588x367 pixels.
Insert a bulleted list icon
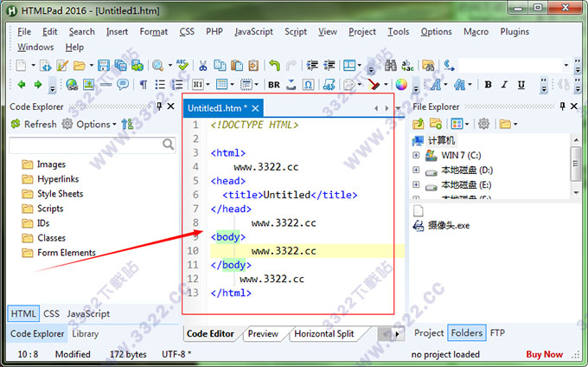(x=160, y=85)
